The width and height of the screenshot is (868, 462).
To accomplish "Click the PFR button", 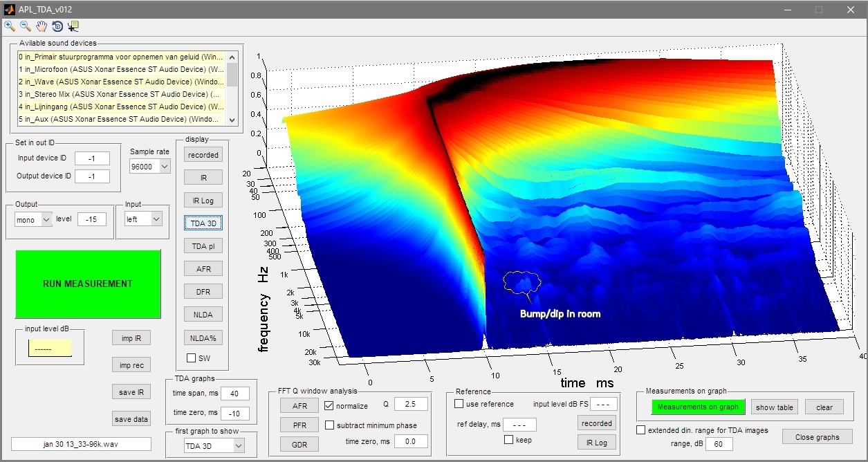I will coord(299,425).
